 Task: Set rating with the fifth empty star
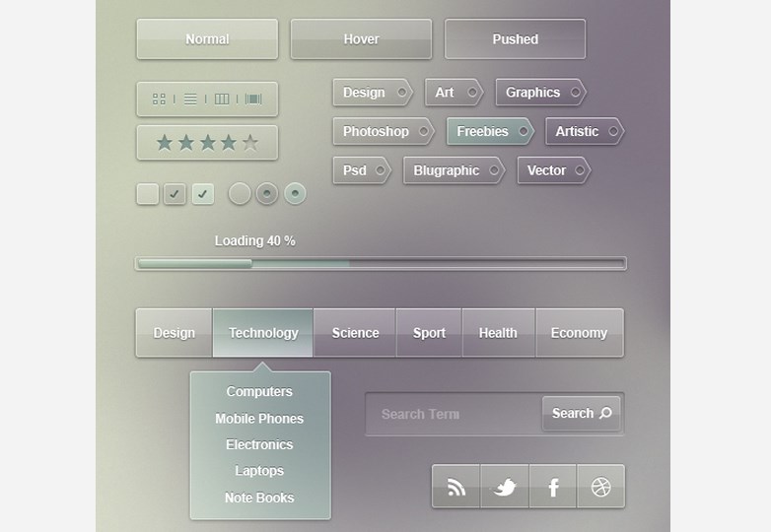250,143
